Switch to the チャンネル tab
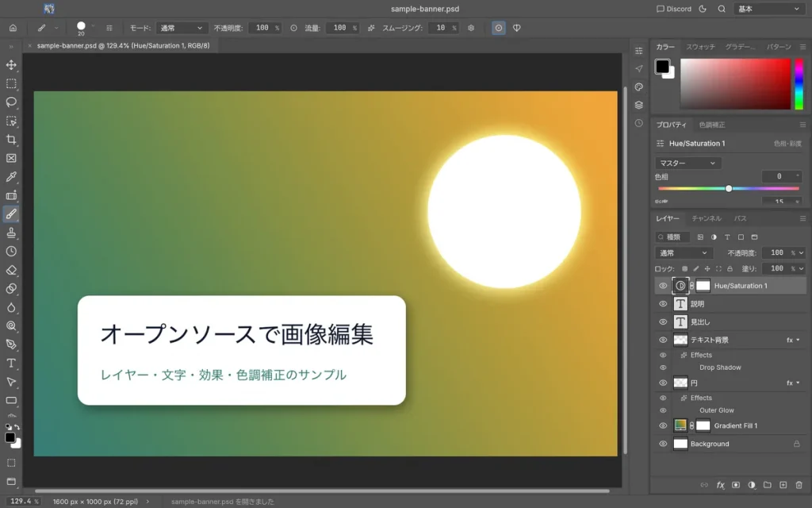This screenshot has height=508, width=812. 707,219
